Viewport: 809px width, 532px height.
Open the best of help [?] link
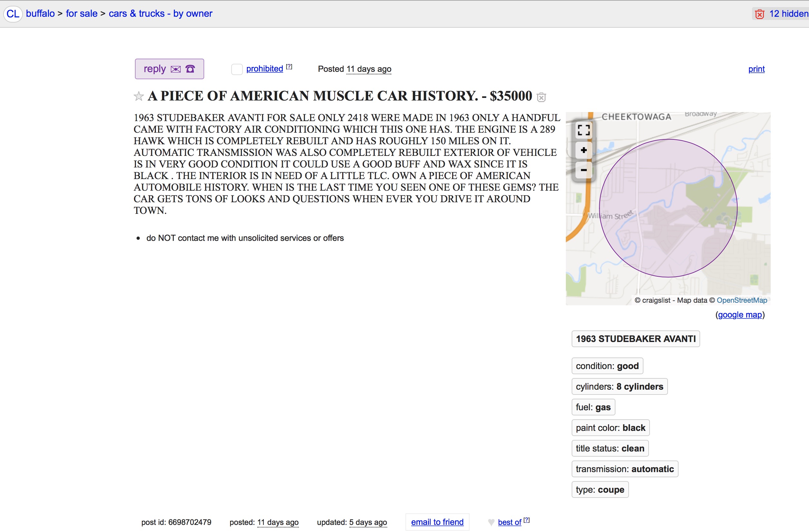click(x=527, y=520)
